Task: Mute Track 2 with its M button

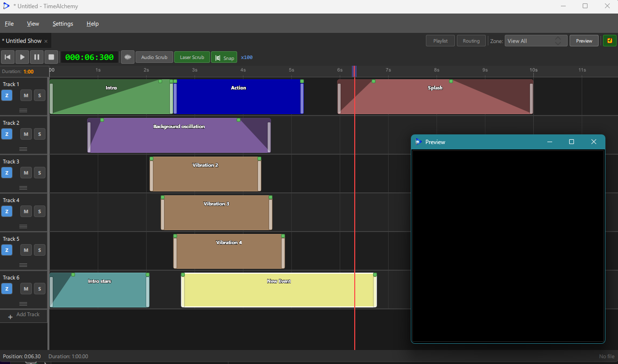Action: (x=26, y=134)
